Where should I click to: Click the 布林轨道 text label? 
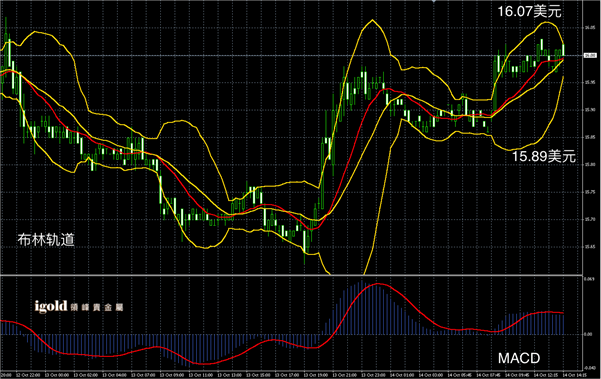[46, 240]
